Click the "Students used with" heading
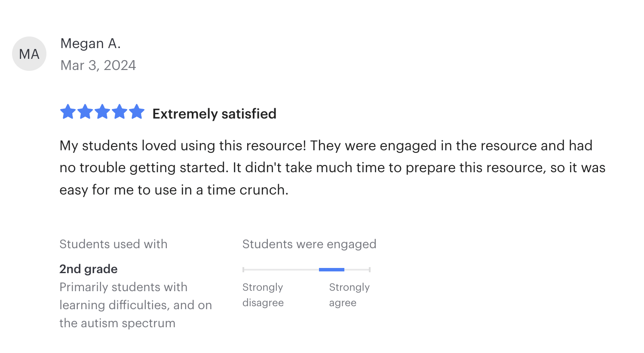 pyautogui.click(x=113, y=244)
